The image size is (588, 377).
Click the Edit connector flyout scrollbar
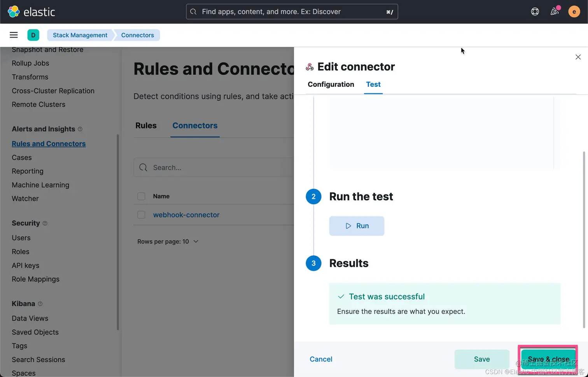584,240
